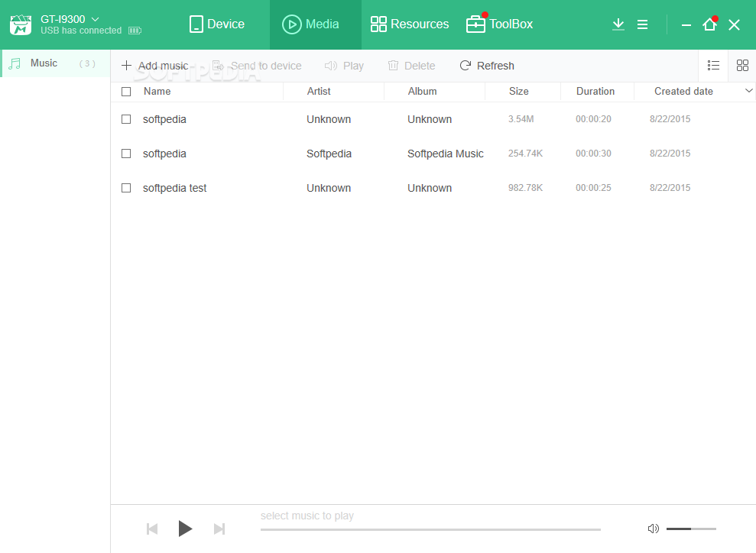Expand the Created date sort chevron
The width and height of the screenshot is (756, 553).
(x=749, y=91)
